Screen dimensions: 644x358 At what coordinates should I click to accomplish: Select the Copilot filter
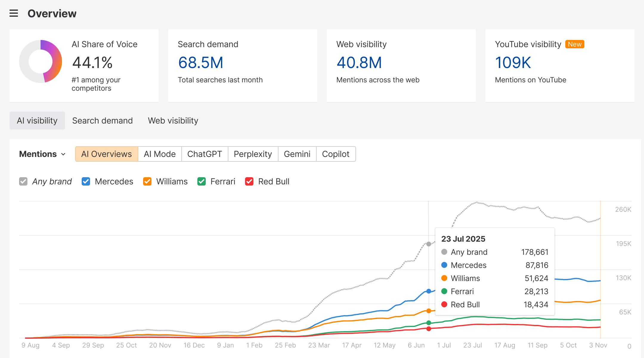(336, 154)
